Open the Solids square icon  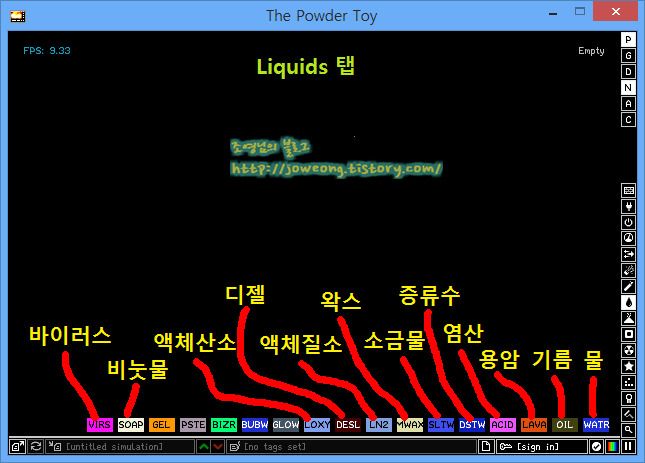pos(628,334)
